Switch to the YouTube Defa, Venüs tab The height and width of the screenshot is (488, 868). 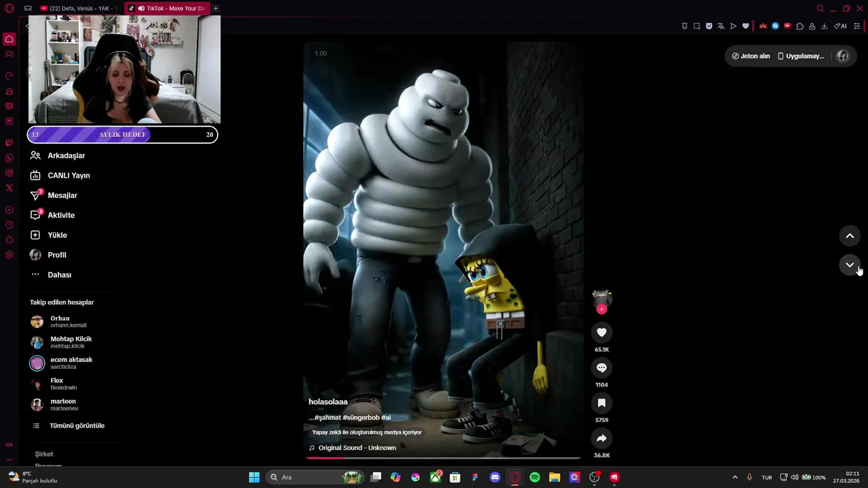(78, 8)
